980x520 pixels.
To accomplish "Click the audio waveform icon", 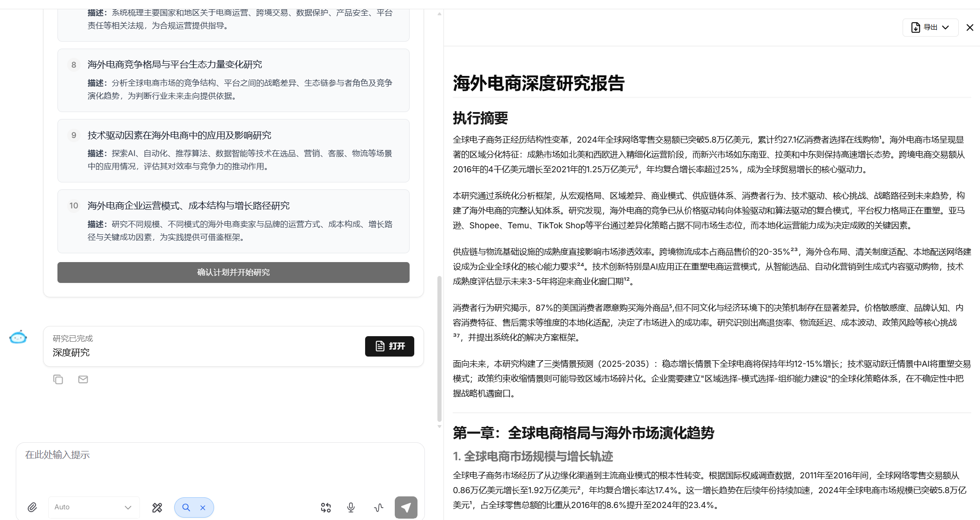I will (x=379, y=507).
